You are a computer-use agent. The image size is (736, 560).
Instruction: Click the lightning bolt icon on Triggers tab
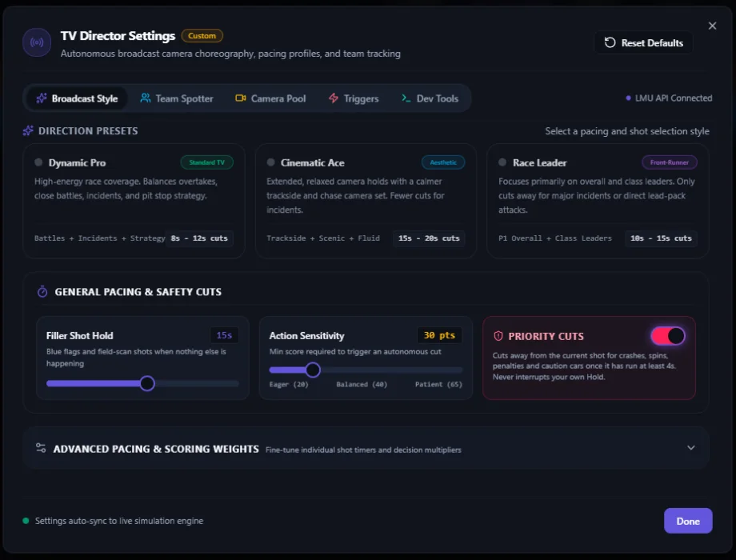[334, 98]
